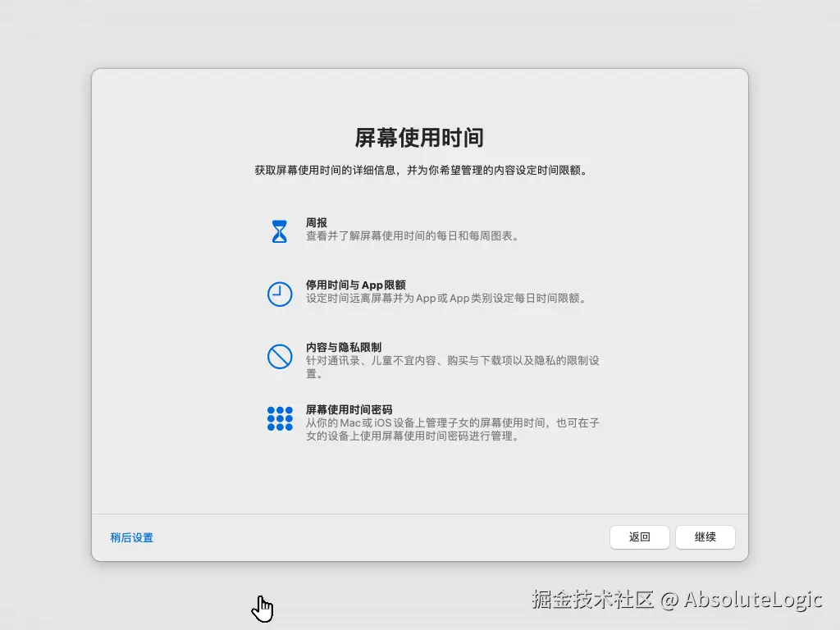
Task: Click the 返回 button
Action: point(639,536)
